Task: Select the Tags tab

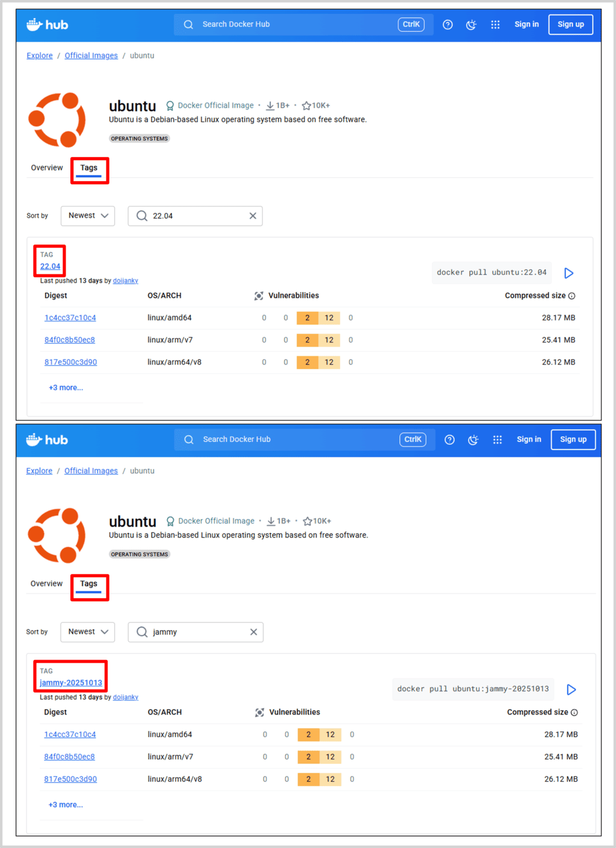Action: (88, 167)
